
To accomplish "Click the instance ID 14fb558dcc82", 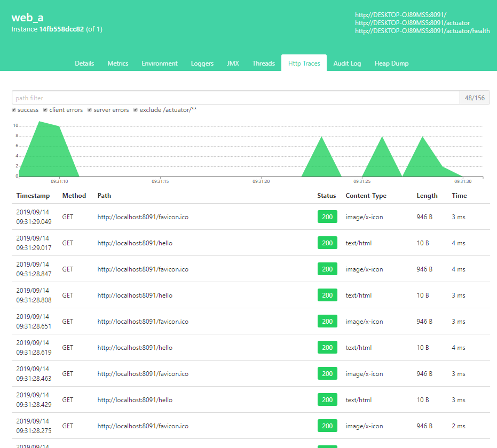I will [x=61, y=29].
